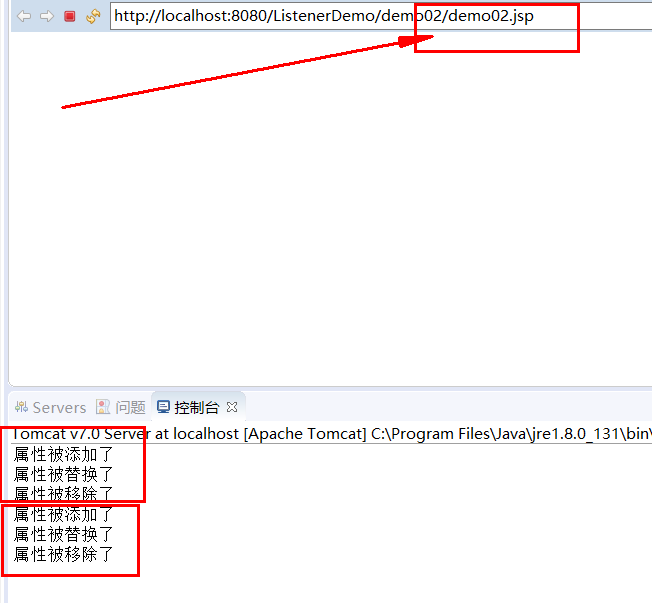Go forward in the internal browser
652x603 pixels.
pos(47,16)
